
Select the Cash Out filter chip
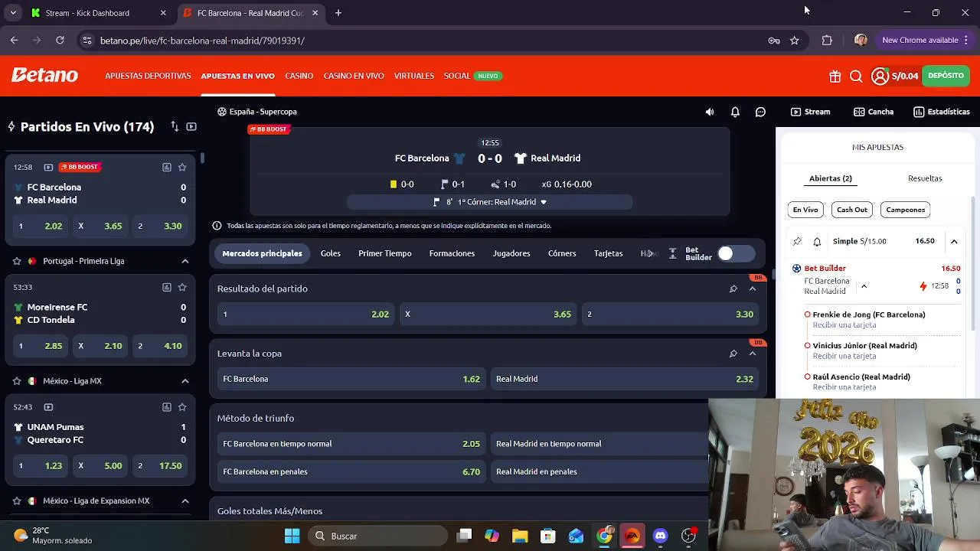852,210
